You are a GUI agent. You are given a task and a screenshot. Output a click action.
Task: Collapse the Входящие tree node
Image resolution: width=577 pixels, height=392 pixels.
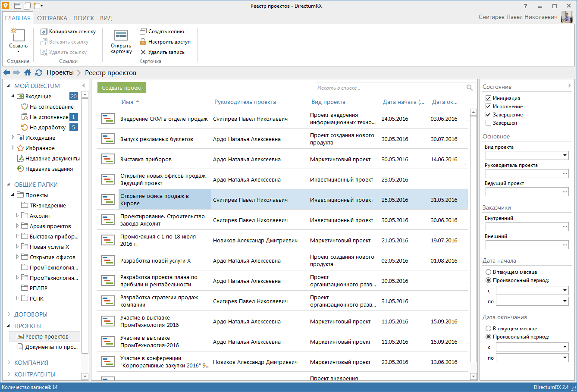(x=13, y=96)
